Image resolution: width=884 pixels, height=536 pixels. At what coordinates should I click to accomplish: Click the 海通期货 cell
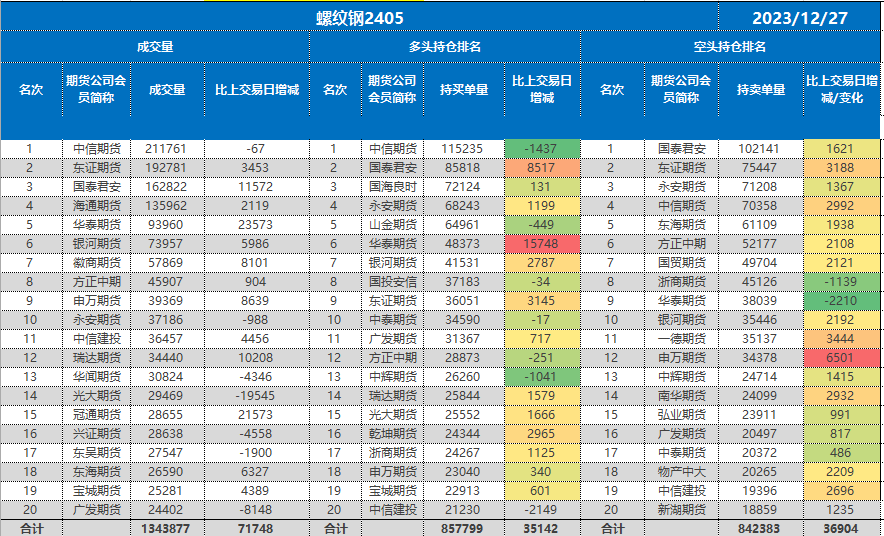point(97,206)
